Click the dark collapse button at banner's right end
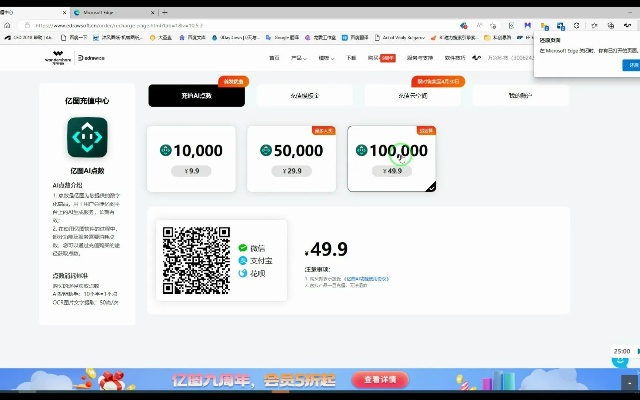 (x=629, y=383)
